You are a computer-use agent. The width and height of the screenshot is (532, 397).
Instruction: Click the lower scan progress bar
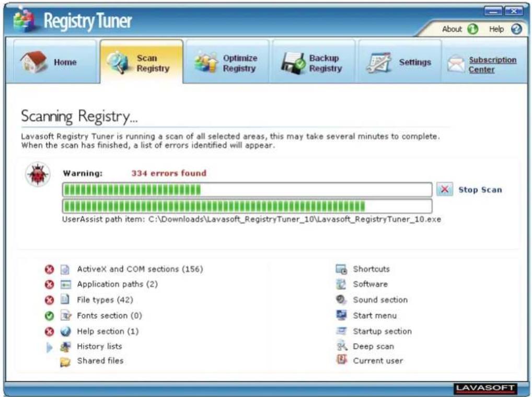(247, 206)
